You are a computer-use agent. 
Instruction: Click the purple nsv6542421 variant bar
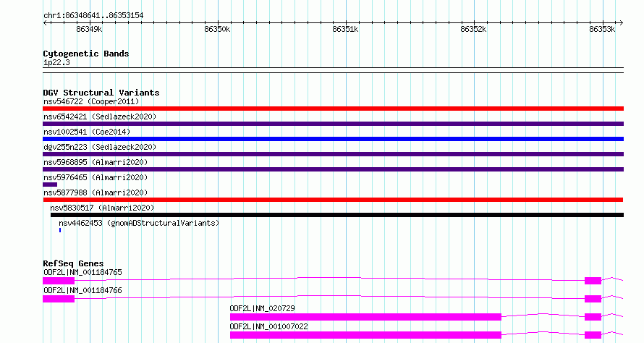[333, 124]
